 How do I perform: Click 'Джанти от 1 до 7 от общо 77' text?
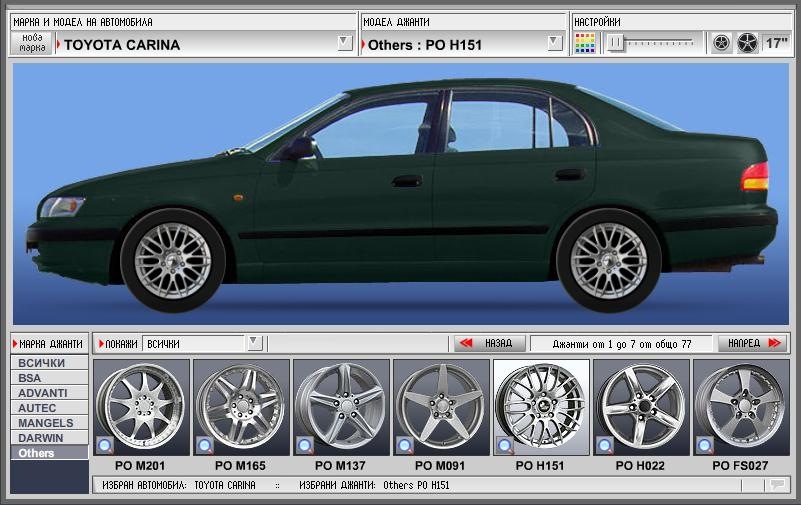point(621,344)
